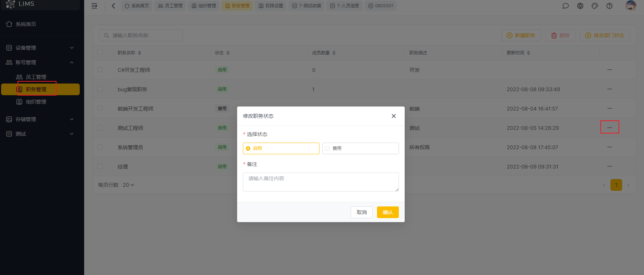Screen dimensions: 644x275
Task: Switch to the 0805001 tab
Action: [381, 6]
